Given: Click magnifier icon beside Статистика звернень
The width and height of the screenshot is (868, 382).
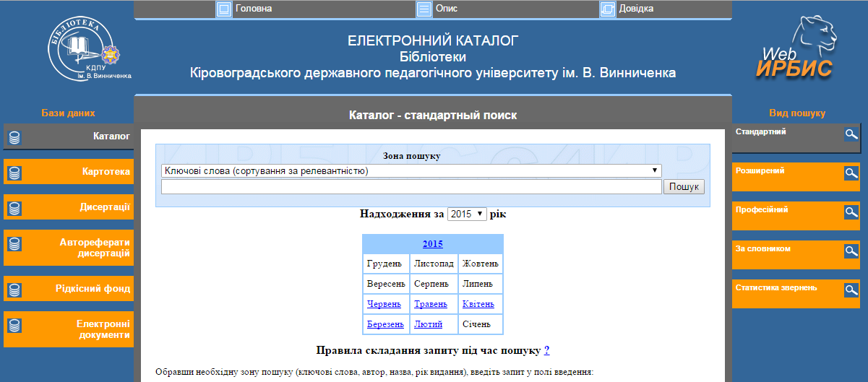Looking at the screenshot, I should pyautogui.click(x=851, y=290).
